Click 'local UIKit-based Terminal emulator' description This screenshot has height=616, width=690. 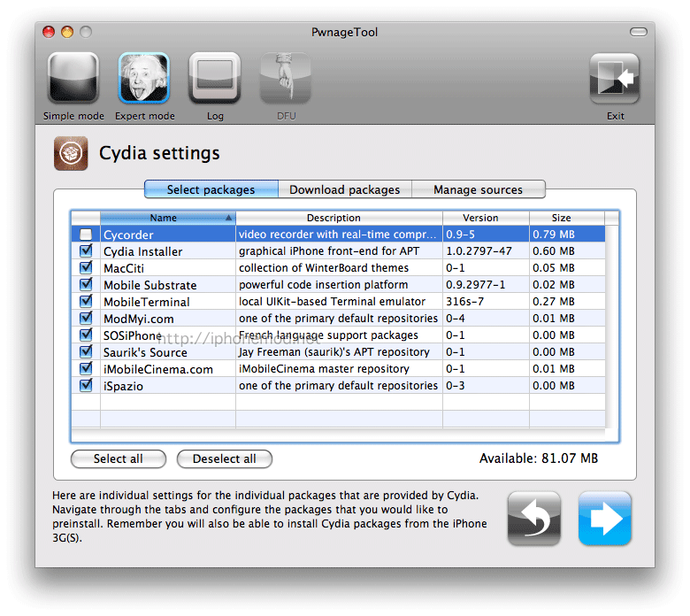click(332, 301)
